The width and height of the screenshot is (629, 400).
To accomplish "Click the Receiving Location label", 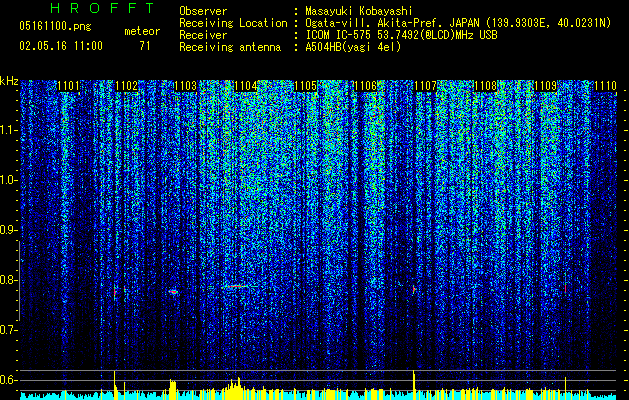I will tap(233, 23).
